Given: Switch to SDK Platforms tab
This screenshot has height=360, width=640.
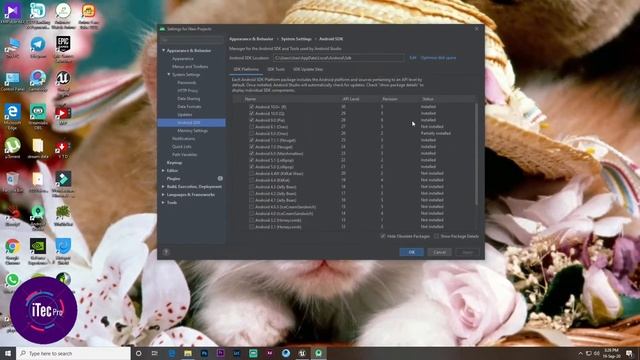Looking at the screenshot, I should tap(246, 69).
